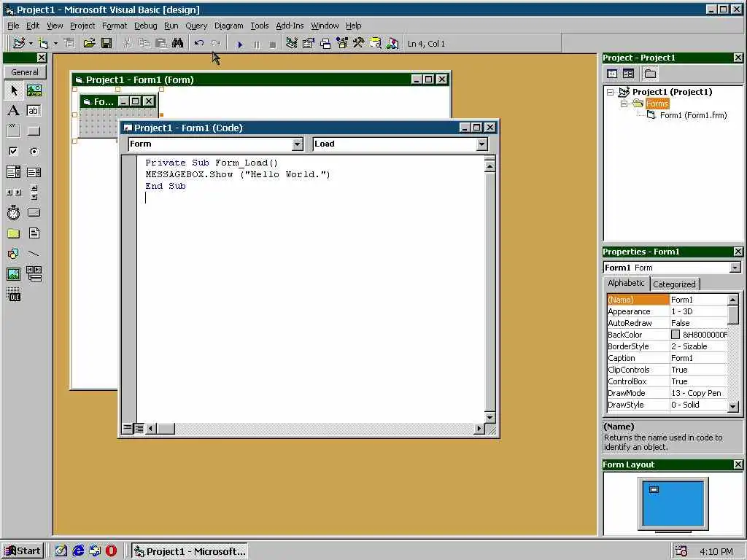Open the Project menu
747x560 pixels.
click(x=82, y=26)
